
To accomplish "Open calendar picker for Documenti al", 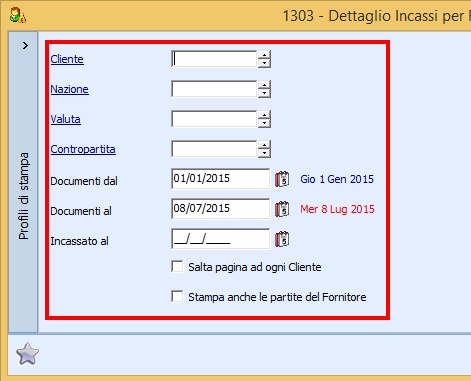I will click(x=282, y=209).
